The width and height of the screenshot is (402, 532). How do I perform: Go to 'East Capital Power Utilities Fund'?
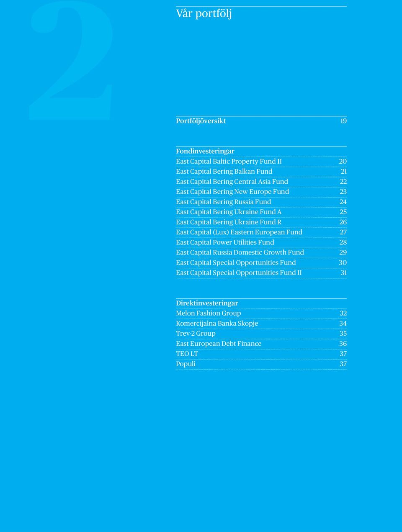(225, 242)
